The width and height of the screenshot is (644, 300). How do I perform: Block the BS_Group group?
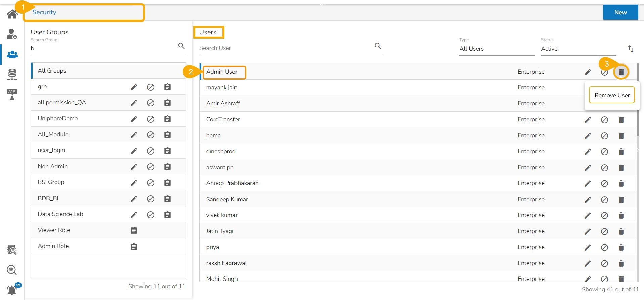coord(151,183)
